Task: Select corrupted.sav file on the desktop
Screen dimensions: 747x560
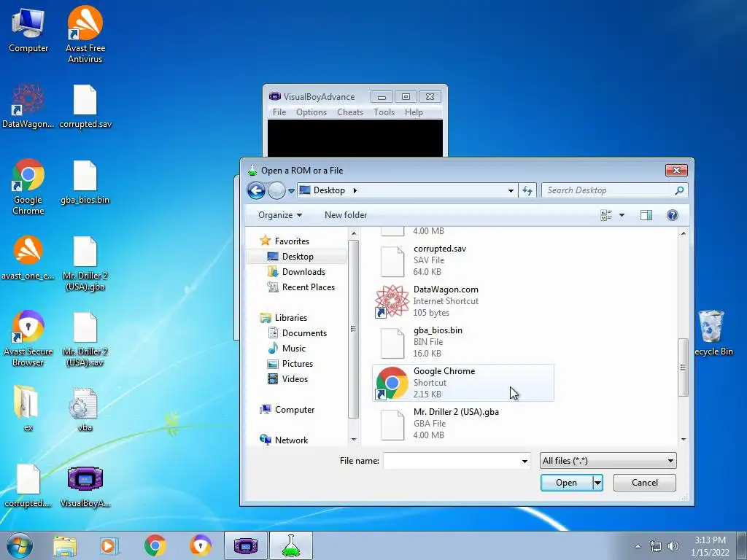Action: tap(85, 106)
